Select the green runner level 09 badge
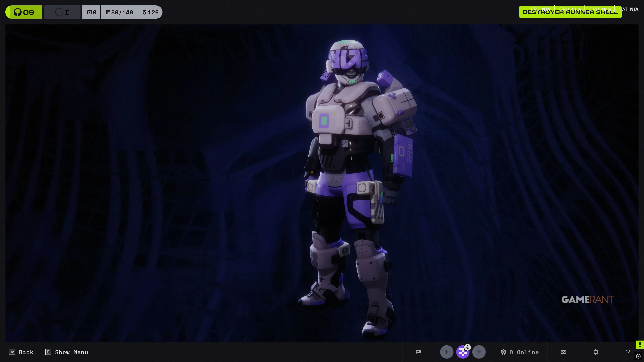The width and height of the screenshot is (644, 362). (x=24, y=12)
